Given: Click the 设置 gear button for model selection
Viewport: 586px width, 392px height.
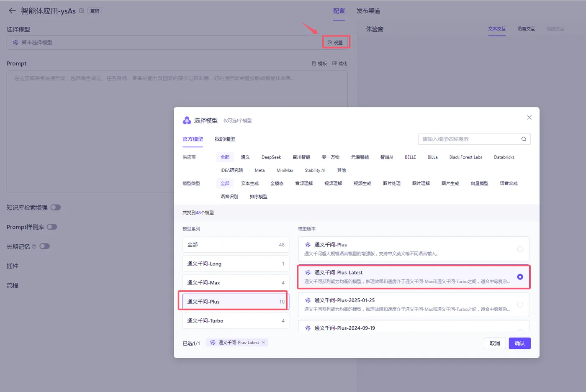Looking at the screenshot, I should tap(335, 42).
